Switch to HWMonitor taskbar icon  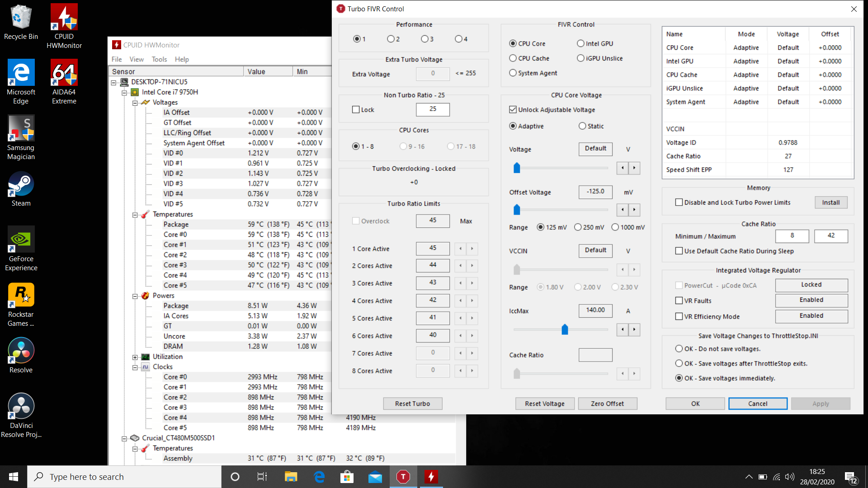(431, 477)
